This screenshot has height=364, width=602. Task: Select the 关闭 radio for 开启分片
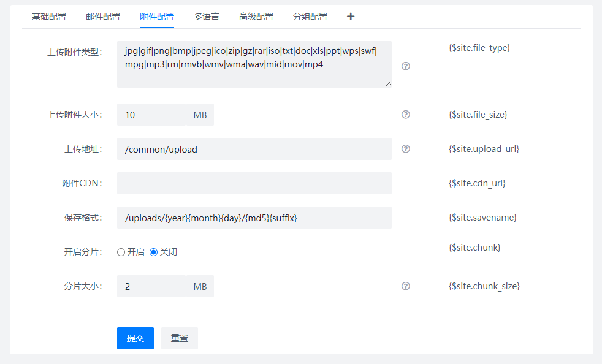[154, 252]
